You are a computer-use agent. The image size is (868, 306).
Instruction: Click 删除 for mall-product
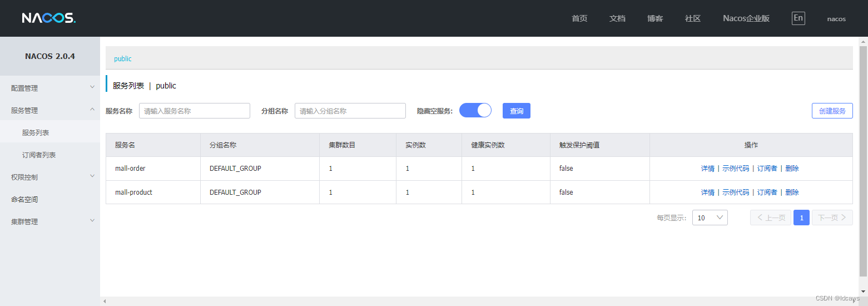point(792,193)
